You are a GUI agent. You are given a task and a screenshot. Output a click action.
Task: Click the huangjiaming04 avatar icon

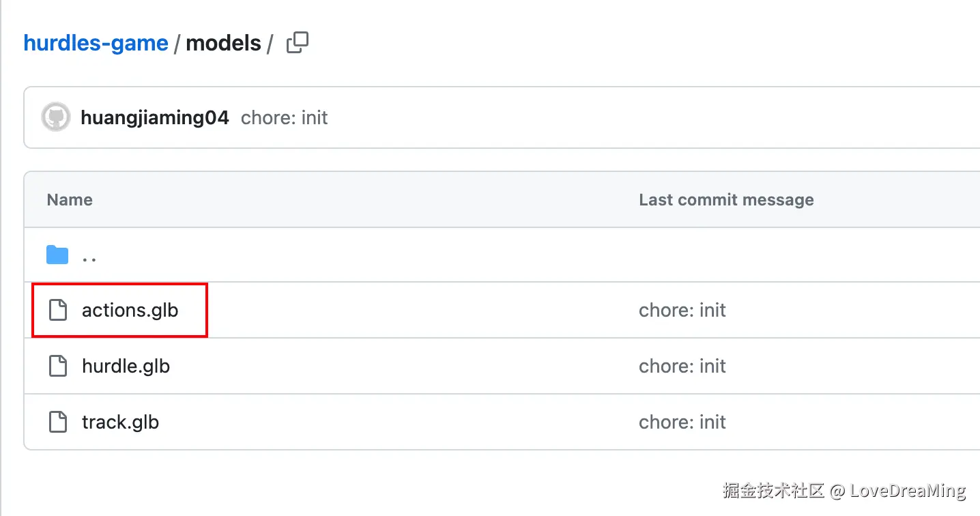coord(56,117)
